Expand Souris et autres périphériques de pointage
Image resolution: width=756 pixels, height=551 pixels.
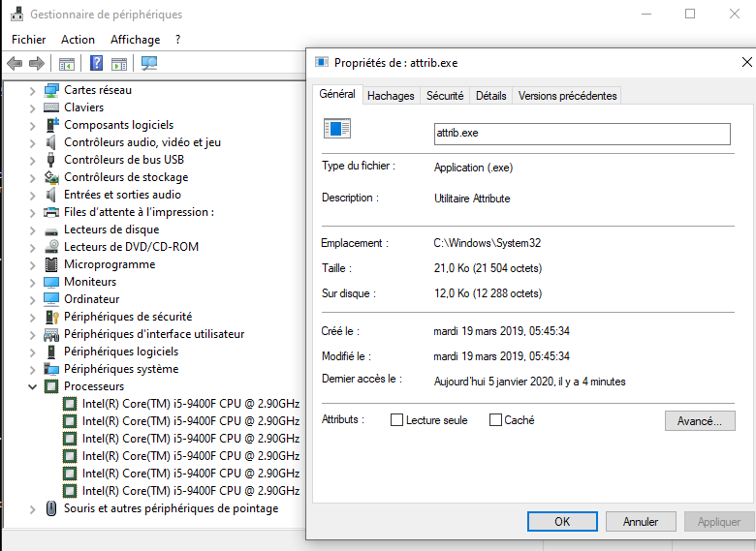[x=32, y=508]
